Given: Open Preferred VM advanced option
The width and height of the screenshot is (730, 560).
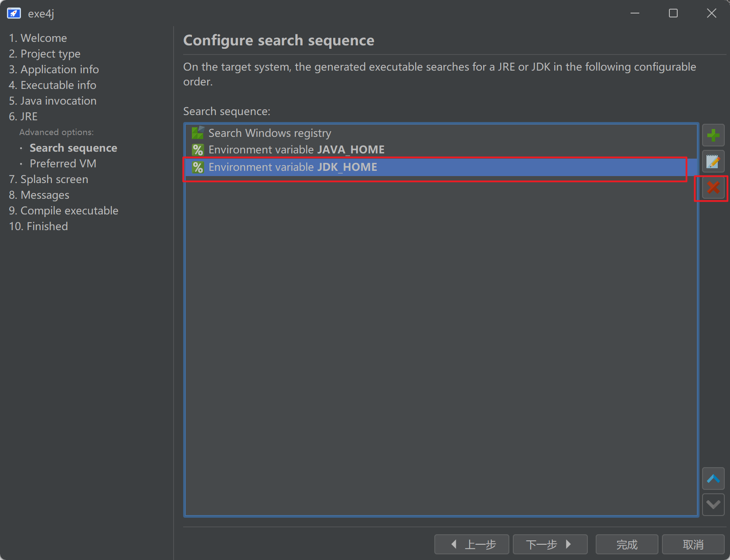Looking at the screenshot, I should point(63,164).
